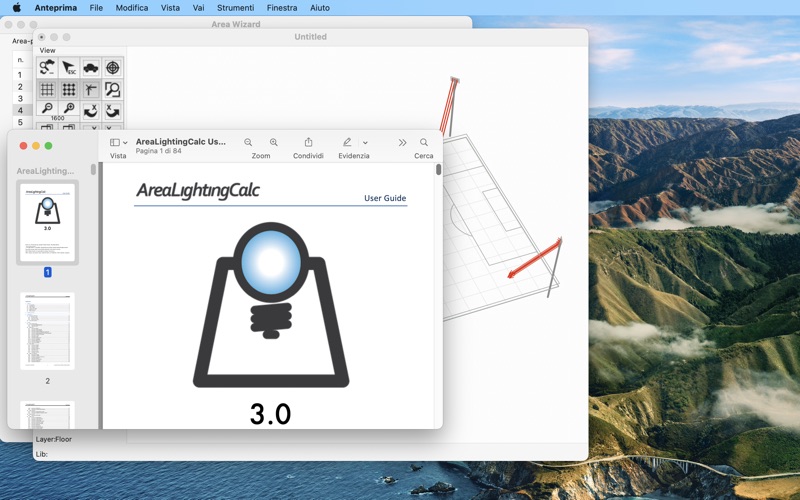Click row 3 in the Area Wizard table
The height and width of the screenshot is (500, 800).
pos(20,98)
